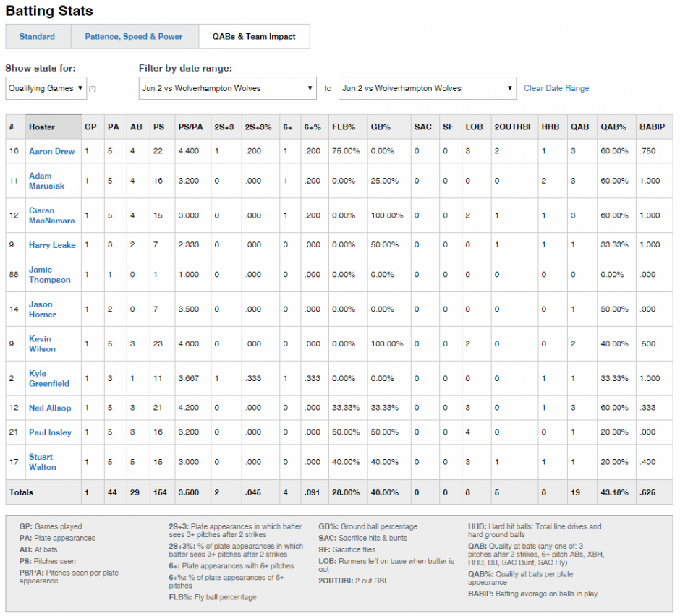Image resolution: width=680 pixels, height=616 pixels.
Task: Click the Totals row label
Action: click(x=21, y=492)
